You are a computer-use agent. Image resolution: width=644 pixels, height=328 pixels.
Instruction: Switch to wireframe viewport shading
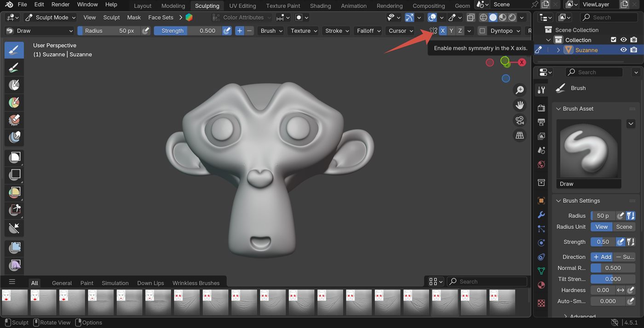click(483, 17)
